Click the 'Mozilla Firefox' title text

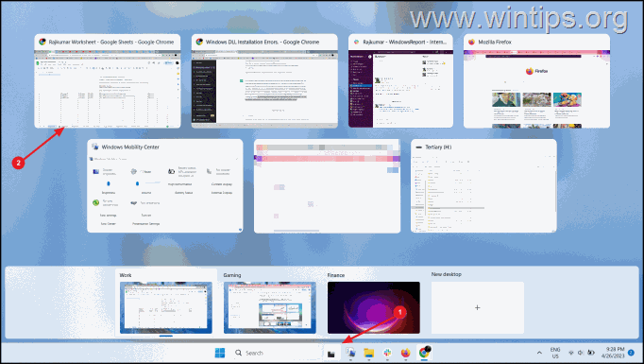(495, 42)
